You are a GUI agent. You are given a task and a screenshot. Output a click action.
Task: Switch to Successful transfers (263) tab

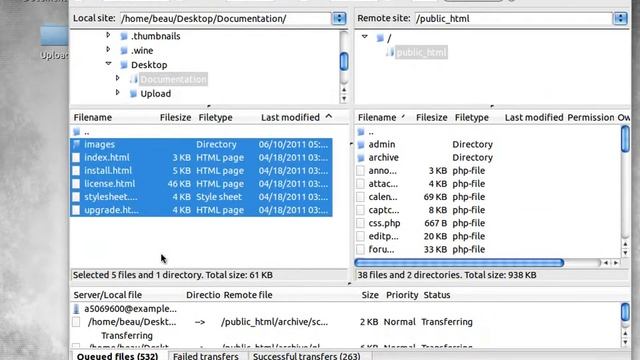point(307,356)
